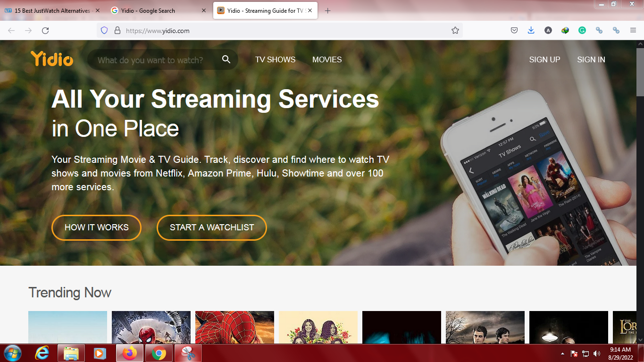Click the volume speaker tray icon
Screen dimensions: 644x362
tap(597, 354)
